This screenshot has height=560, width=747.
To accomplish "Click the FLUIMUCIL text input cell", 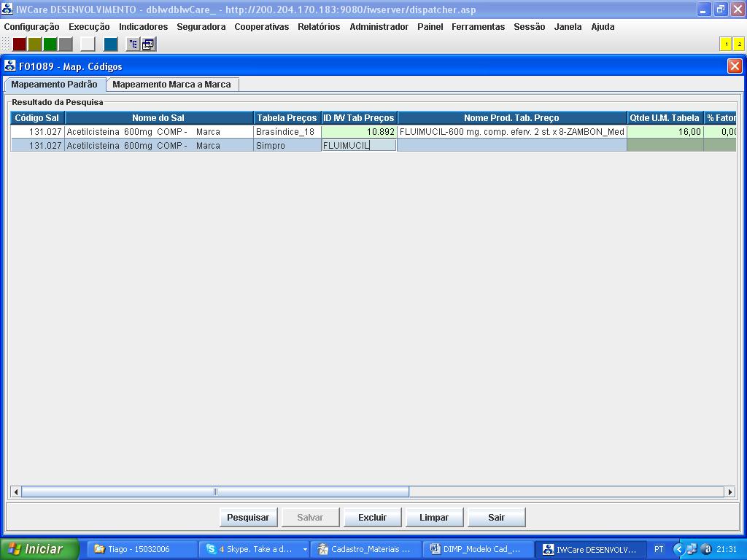I will 359,146.
